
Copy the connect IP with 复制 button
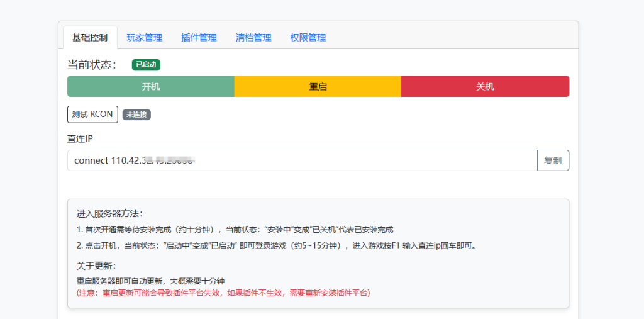[553, 160]
